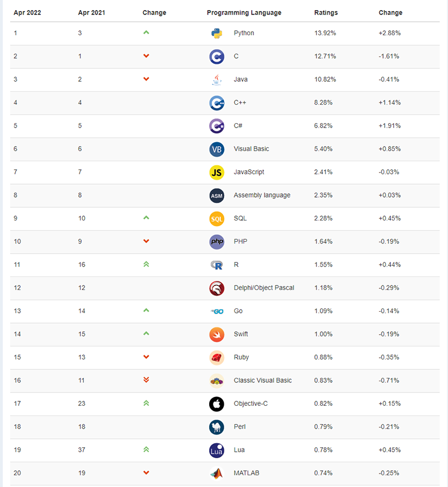Click green up arrow in Python row

(x=146, y=32)
